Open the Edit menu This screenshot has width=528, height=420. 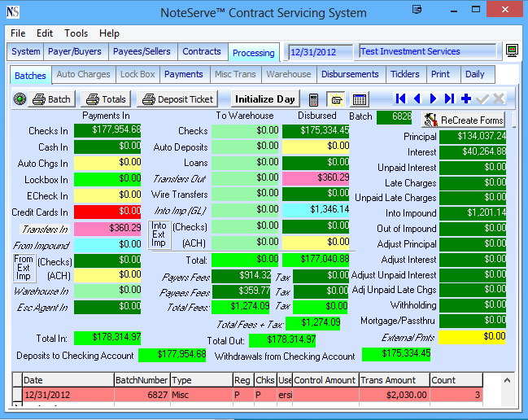click(x=45, y=33)
